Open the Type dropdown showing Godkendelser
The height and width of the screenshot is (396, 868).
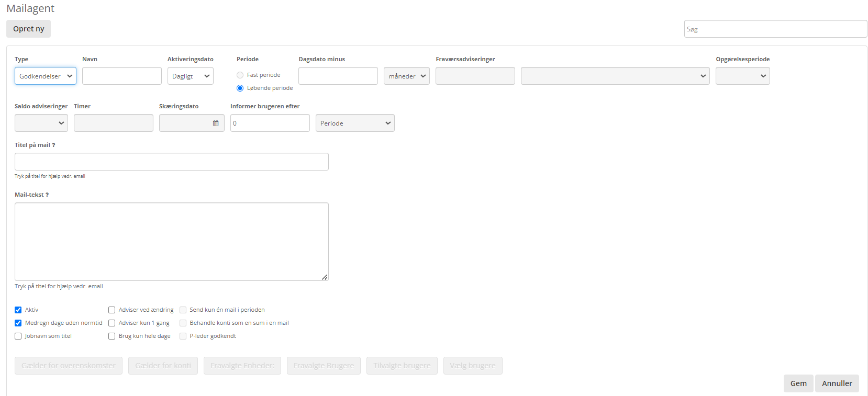pyautogui.click(x=46, y=76)
